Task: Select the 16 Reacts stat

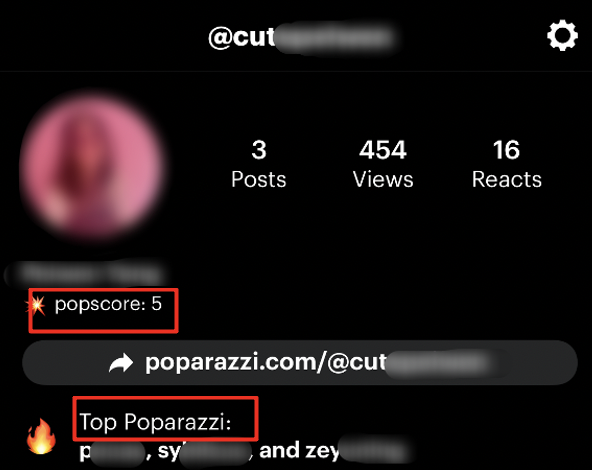Action: pyautogui.click(x=507, y=164)
